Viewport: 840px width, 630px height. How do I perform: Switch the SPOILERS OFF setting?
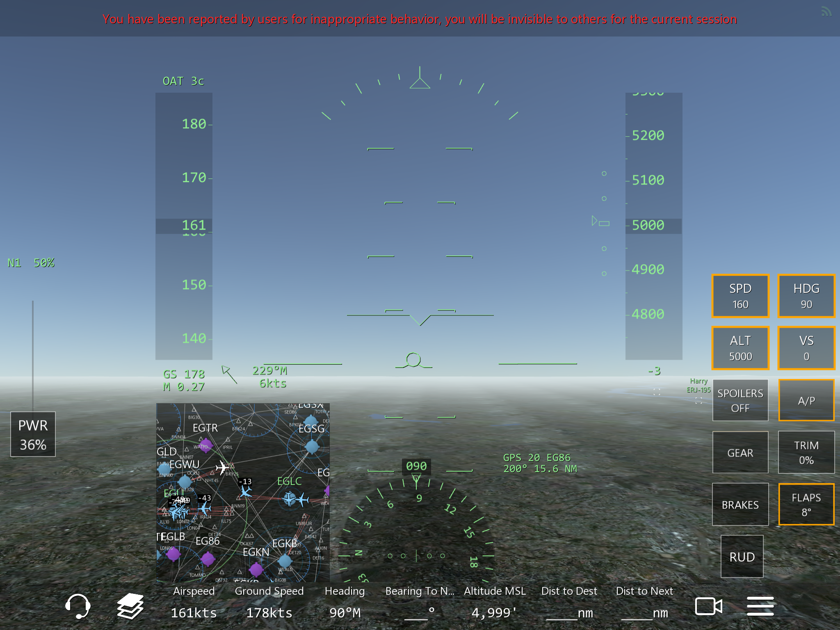tap(740, 400)
